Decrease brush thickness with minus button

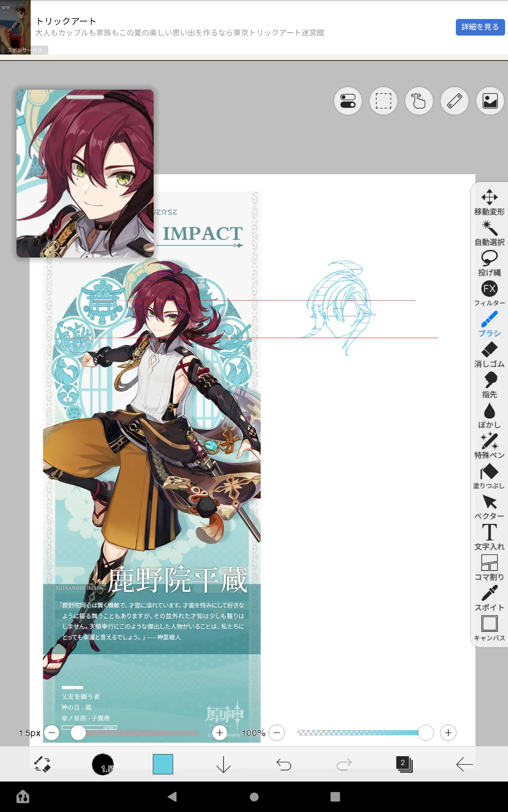52,732
